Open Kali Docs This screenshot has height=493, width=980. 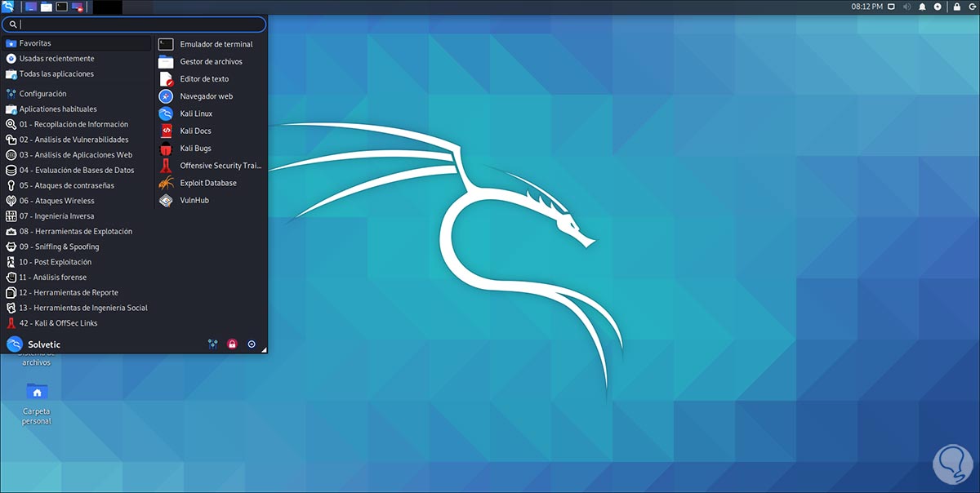tap(211, 131)
